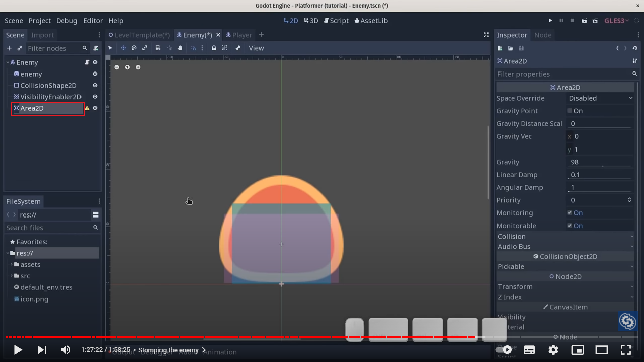
Task: Switch to the Node dock tab
Action: coord(543,35)
